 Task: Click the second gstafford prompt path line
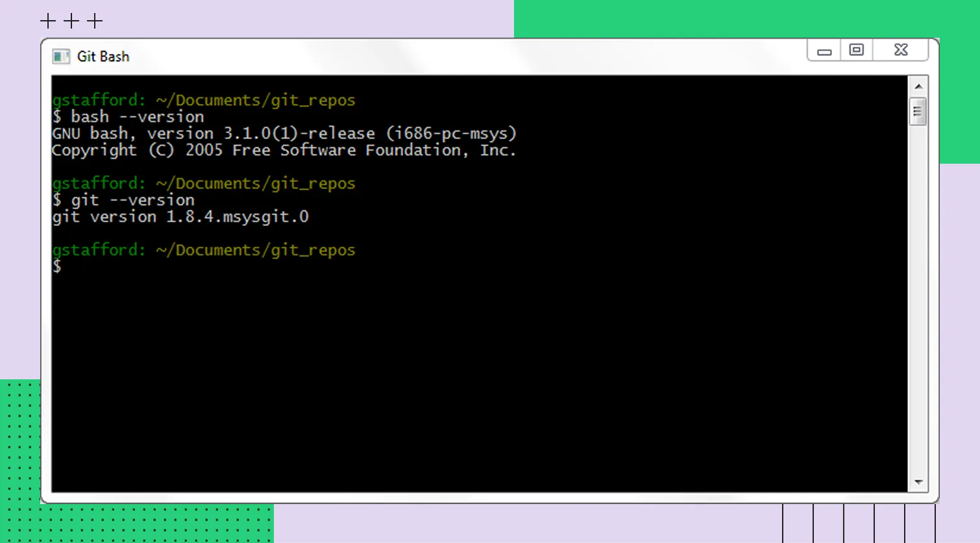pyautogui.click(x=203, y=183)
